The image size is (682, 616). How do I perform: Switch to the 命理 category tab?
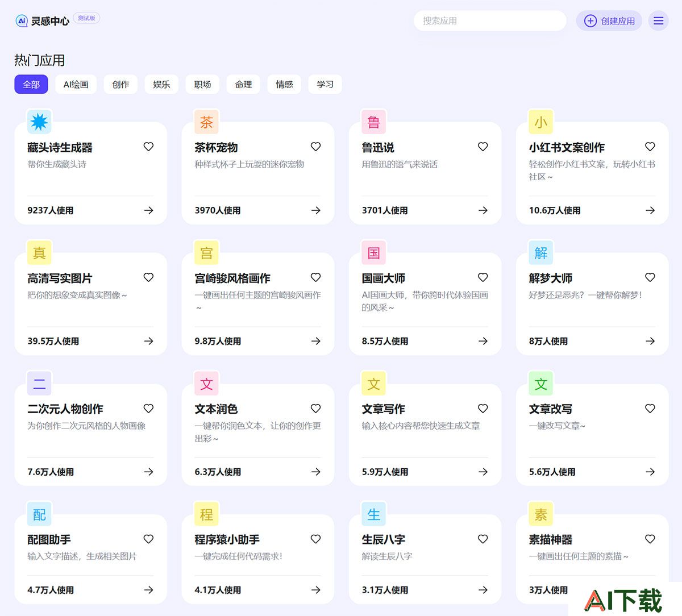[243, 84]
